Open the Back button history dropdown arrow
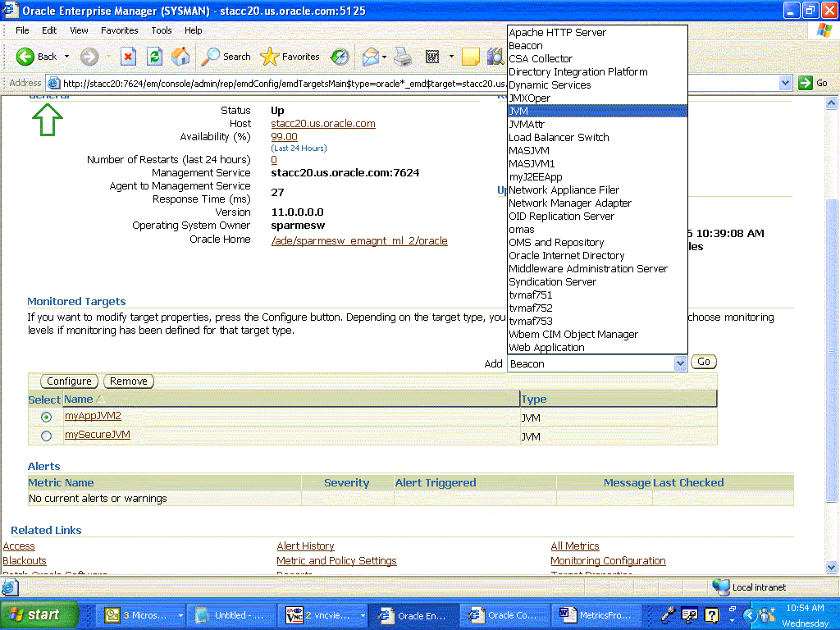This screenshot has height=630, width=840. pyautogui.click(x=67, y=57)
